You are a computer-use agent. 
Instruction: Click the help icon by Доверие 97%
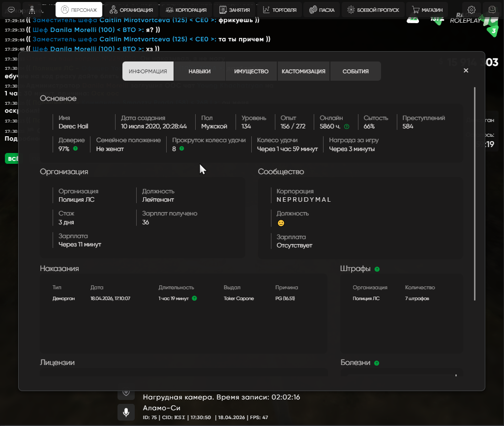[75, 149]
